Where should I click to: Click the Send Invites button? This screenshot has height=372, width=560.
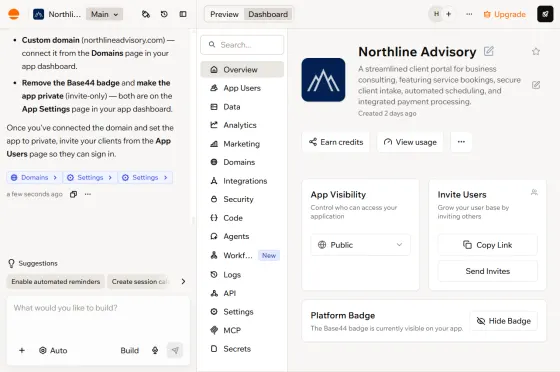point(488,271)
